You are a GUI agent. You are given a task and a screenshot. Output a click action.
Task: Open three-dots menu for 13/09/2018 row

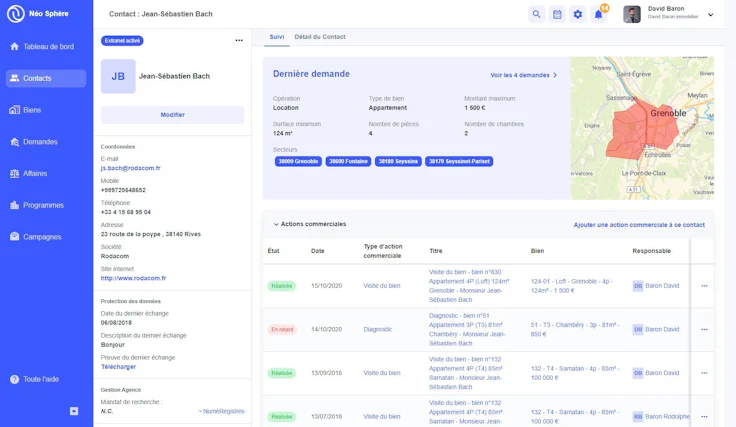[704, 373]
